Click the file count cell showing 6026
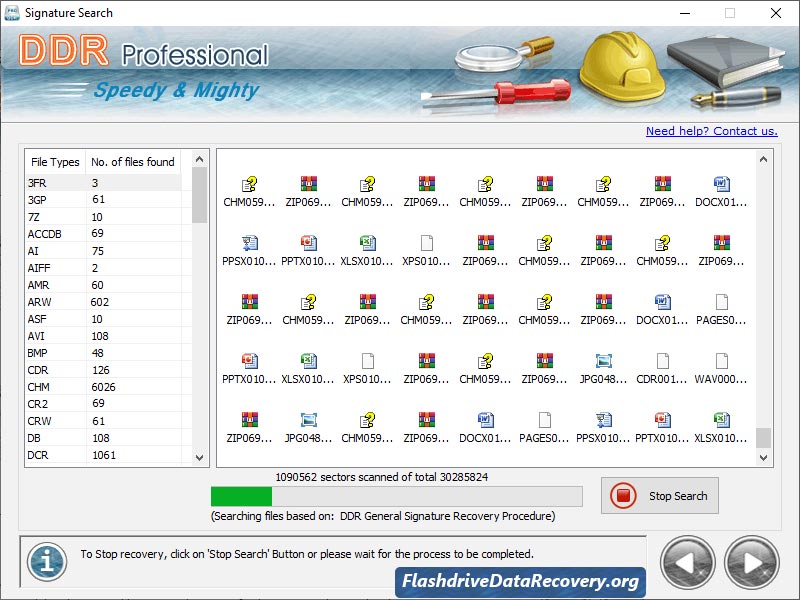The height and width of the screenshot is (600, 800). (134, 387)
